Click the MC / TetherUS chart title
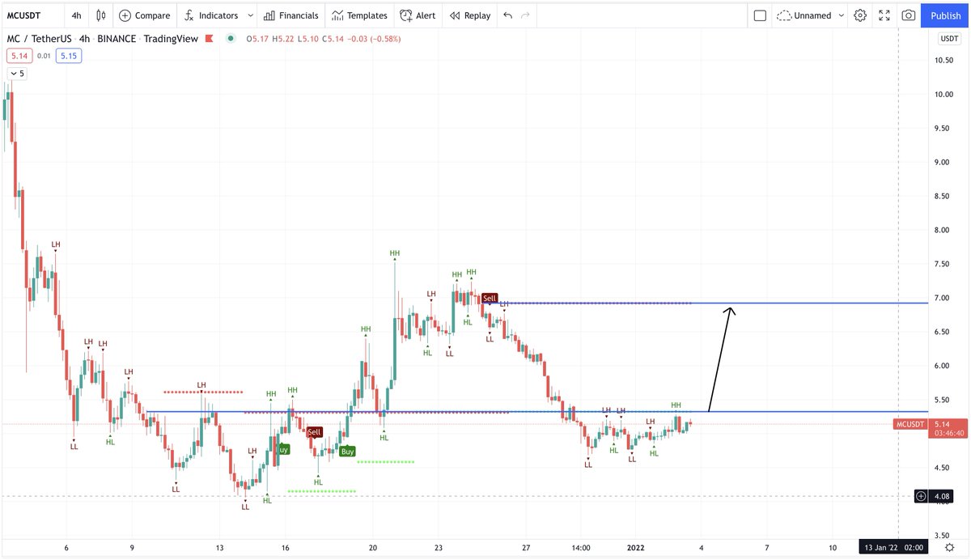 [40, 38]
